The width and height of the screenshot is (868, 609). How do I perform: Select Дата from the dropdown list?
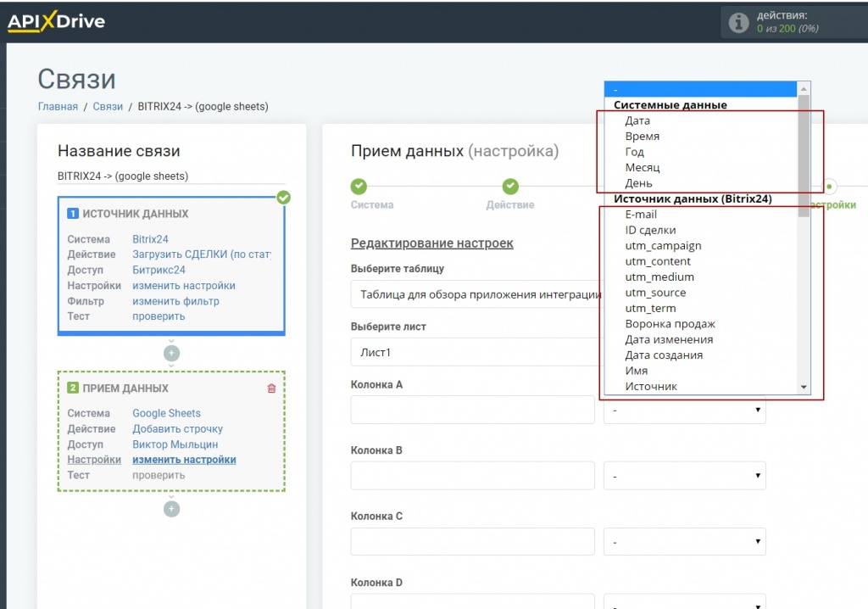pos(700,120)
